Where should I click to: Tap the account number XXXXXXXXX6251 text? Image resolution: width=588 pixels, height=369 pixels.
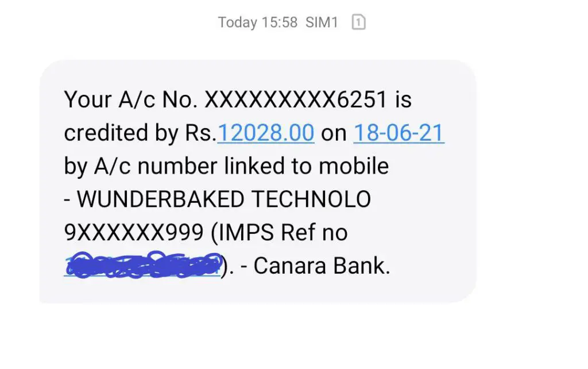point(295,100)
